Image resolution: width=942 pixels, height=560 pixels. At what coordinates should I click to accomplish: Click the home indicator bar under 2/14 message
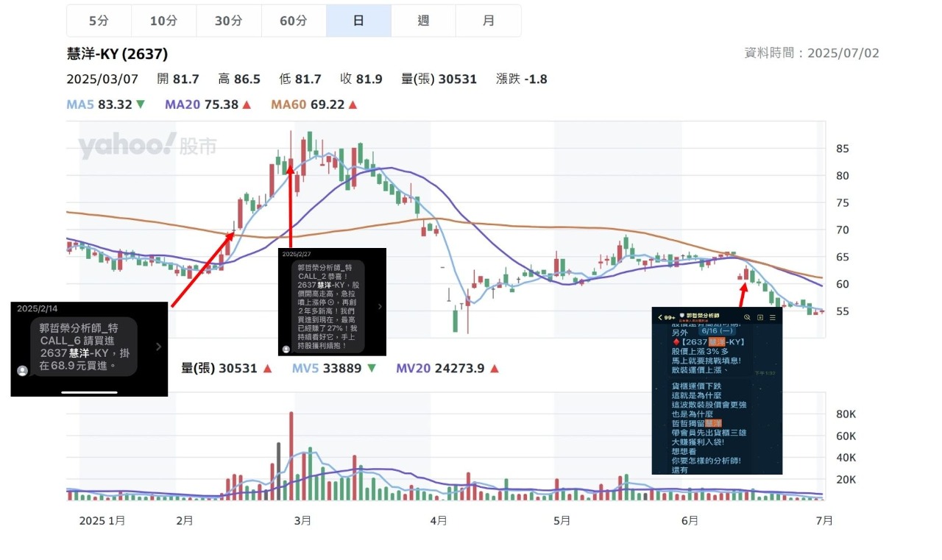tap(89, 391)
